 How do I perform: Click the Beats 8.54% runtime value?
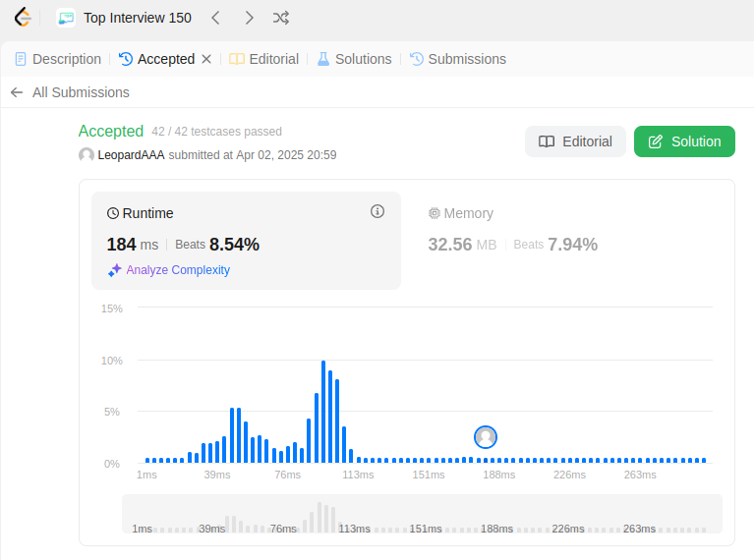(217, 245)
